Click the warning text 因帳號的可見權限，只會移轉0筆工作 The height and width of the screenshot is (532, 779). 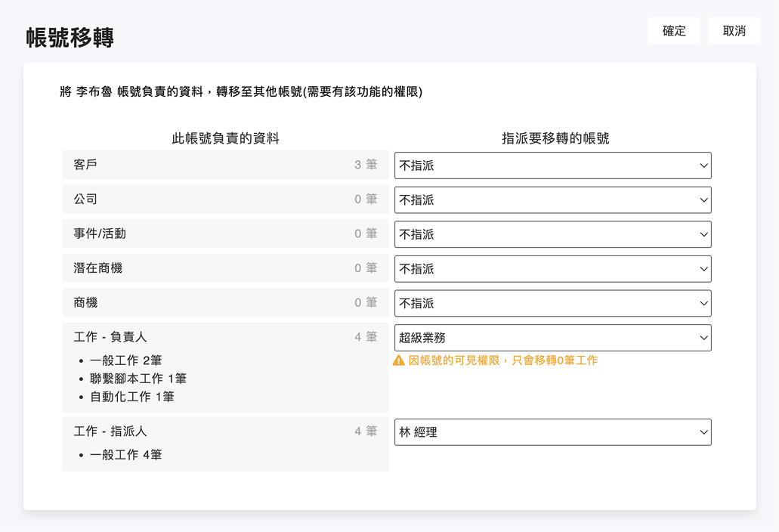coord(502,360)
